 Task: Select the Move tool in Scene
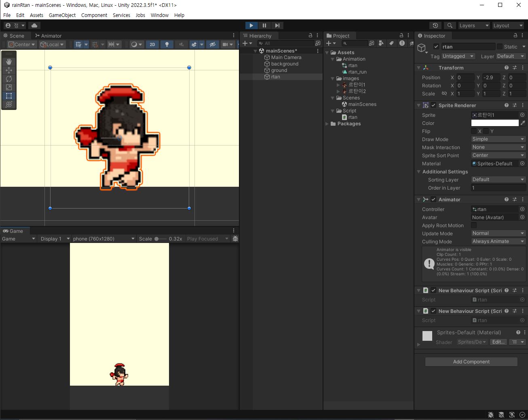[x=9, y=70]
